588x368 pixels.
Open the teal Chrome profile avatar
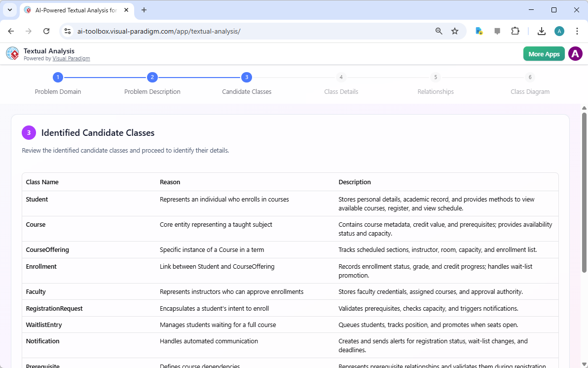(x=559, y=31)
